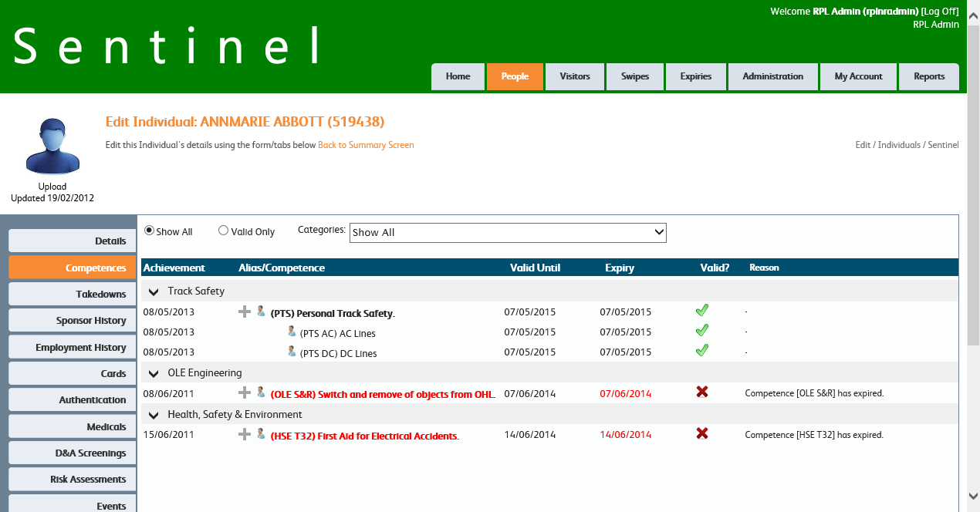This screenshot has width=980, height=512.
Task: Click the Sentinel logo title
Action: [167, 45]
